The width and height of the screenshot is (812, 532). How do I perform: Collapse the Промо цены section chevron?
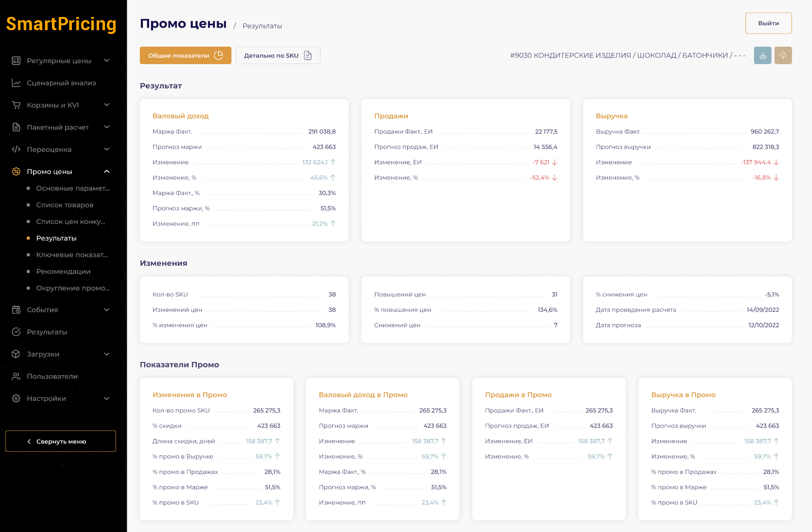tap(107, 172)
